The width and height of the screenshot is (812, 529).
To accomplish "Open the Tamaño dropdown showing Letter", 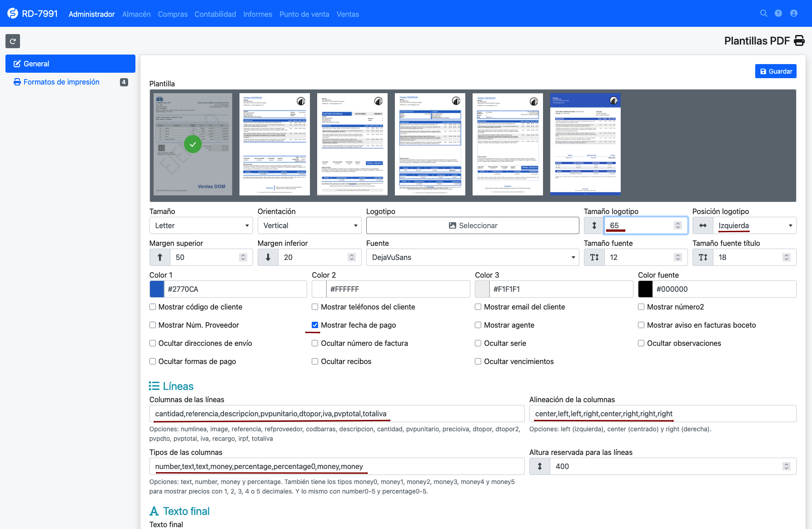I will point(201,225).
